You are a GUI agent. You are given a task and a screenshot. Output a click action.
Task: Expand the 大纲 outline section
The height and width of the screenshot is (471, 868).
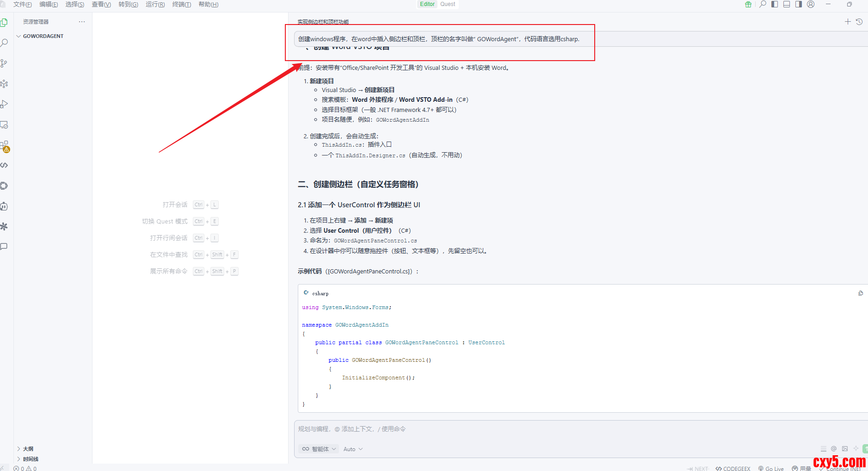(18, 449)
